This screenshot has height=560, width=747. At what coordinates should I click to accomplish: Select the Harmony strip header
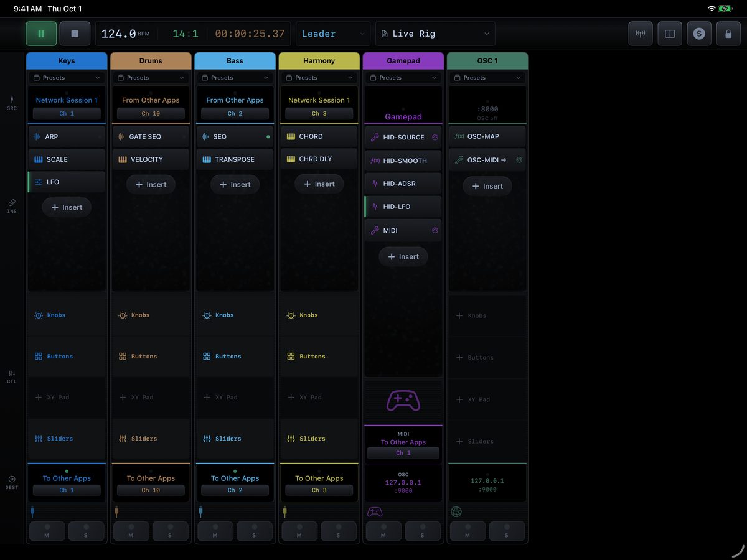point(319,61)
